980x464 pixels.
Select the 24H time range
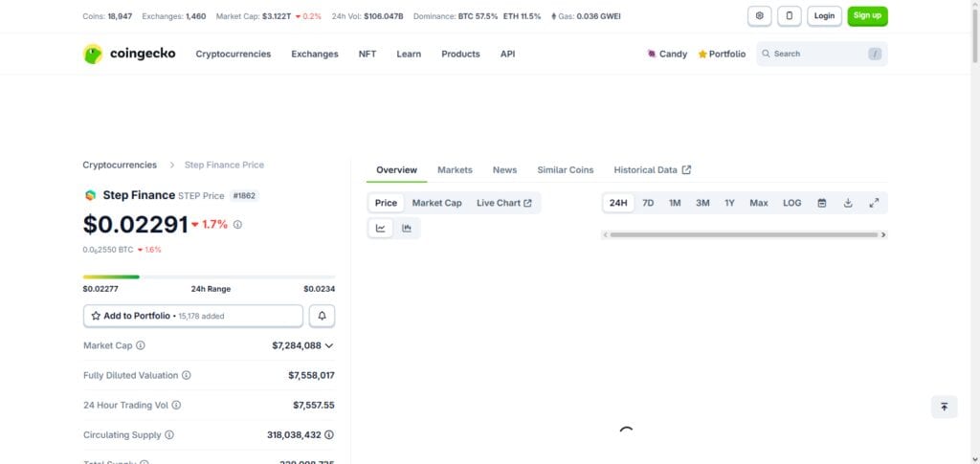click(618, 203)
